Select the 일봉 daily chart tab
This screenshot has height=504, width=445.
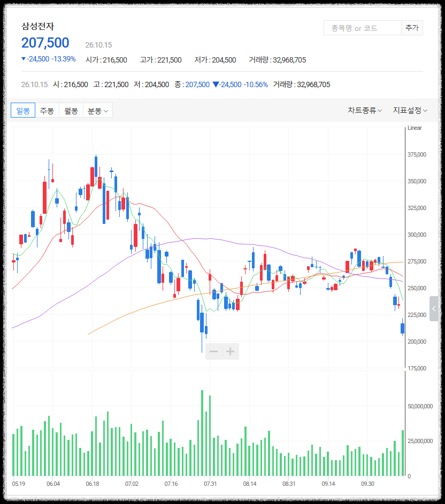[23, 110]
